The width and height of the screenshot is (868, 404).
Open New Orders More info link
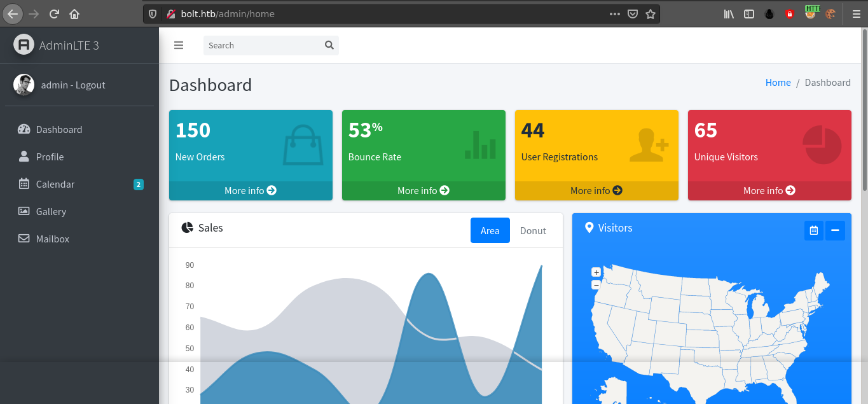pos(251,190)
